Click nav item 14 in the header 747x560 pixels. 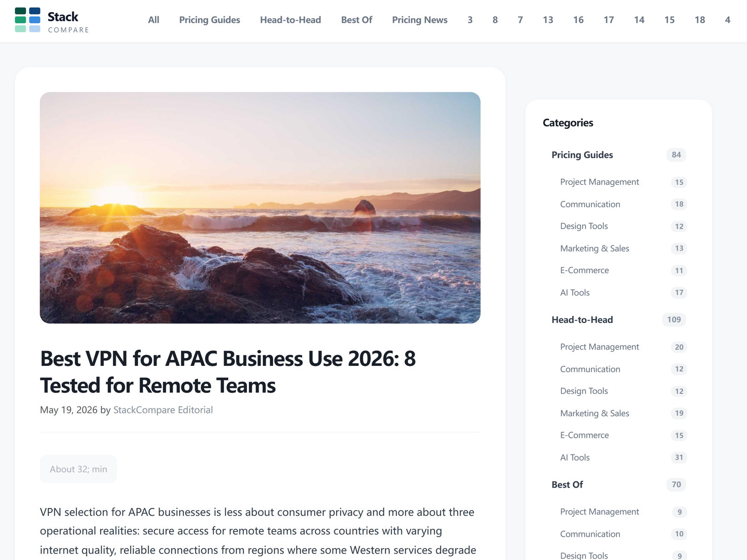pyautogui.click(x=639, y=20)
